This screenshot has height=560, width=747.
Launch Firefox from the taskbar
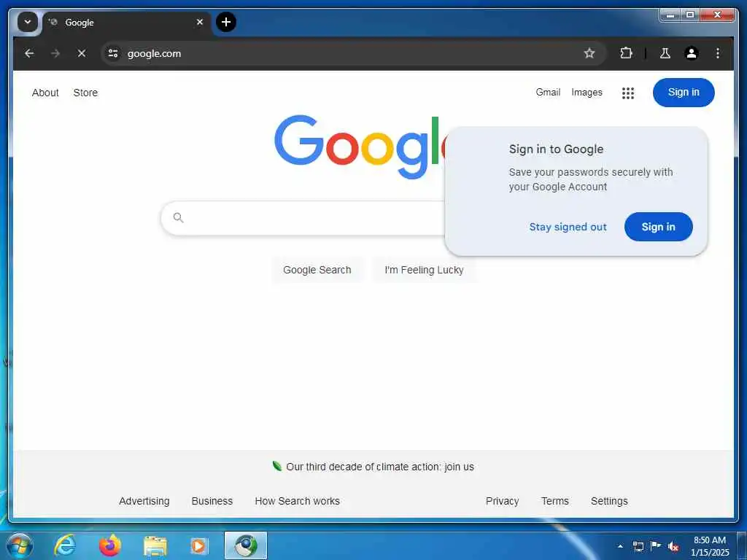(110, 545)
